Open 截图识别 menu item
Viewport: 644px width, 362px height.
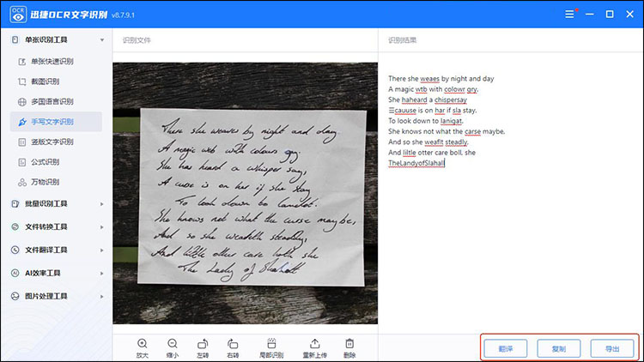pyautogui.click(x=56, y=81)
